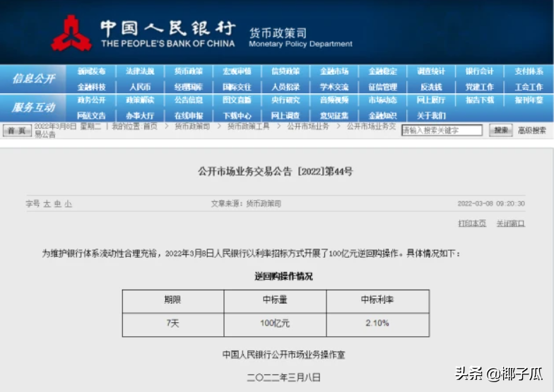Go to the 国际交往 page

coord(237,87)
